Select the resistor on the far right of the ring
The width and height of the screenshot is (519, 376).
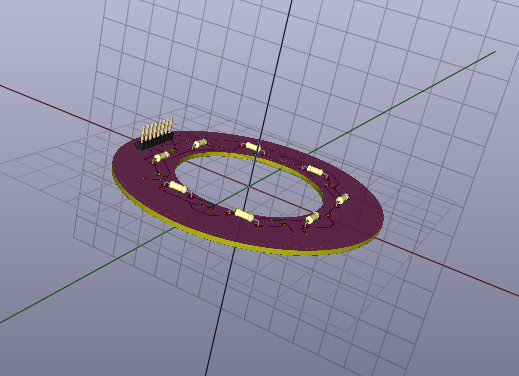pyautogui.click(x=342, y=199)
